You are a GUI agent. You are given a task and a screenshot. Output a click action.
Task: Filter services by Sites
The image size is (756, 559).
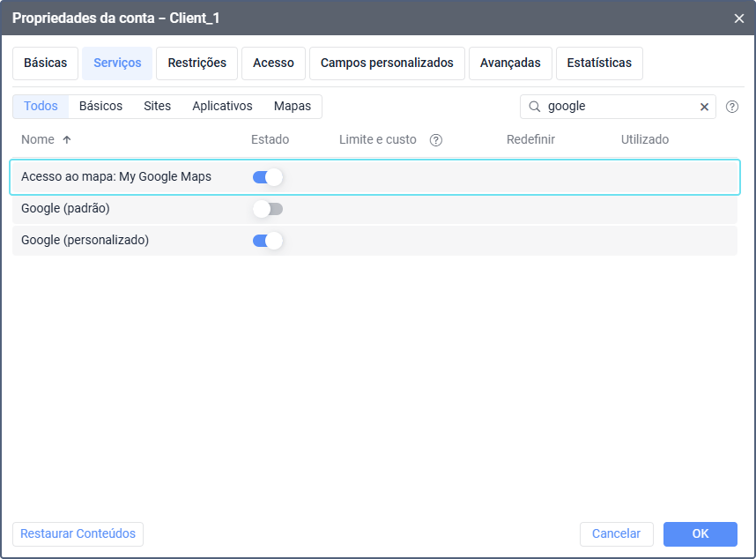coord(157,106)
